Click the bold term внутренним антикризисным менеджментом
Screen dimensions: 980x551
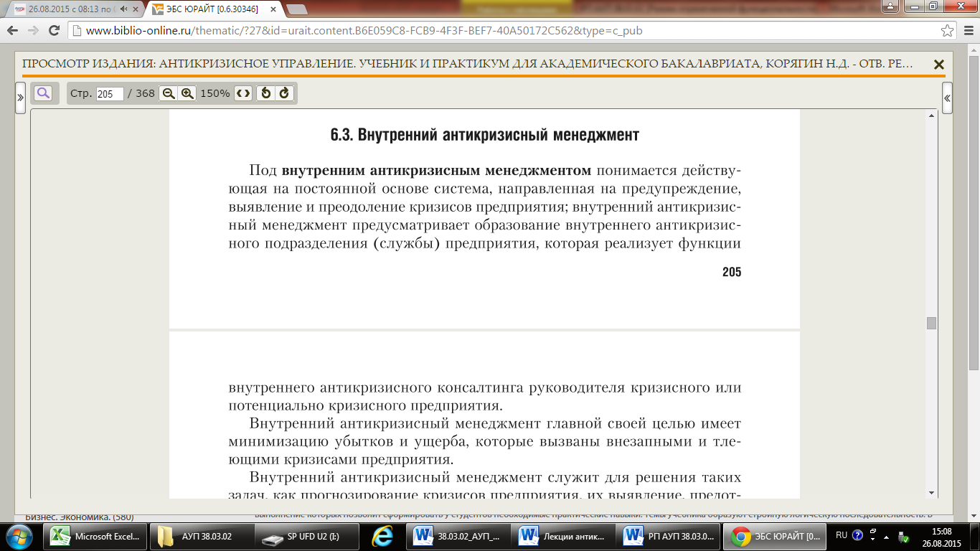[436, 171]
